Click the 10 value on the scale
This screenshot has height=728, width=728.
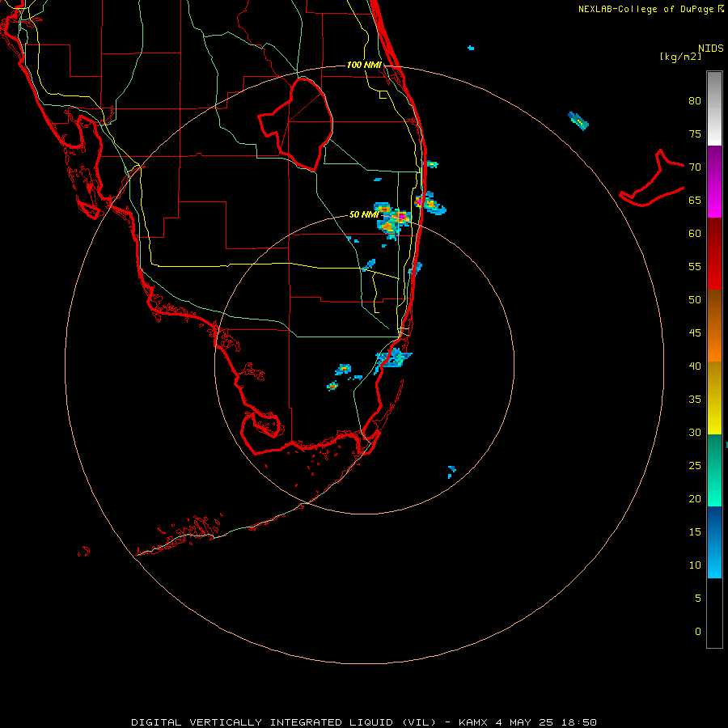tap(695, 565)
